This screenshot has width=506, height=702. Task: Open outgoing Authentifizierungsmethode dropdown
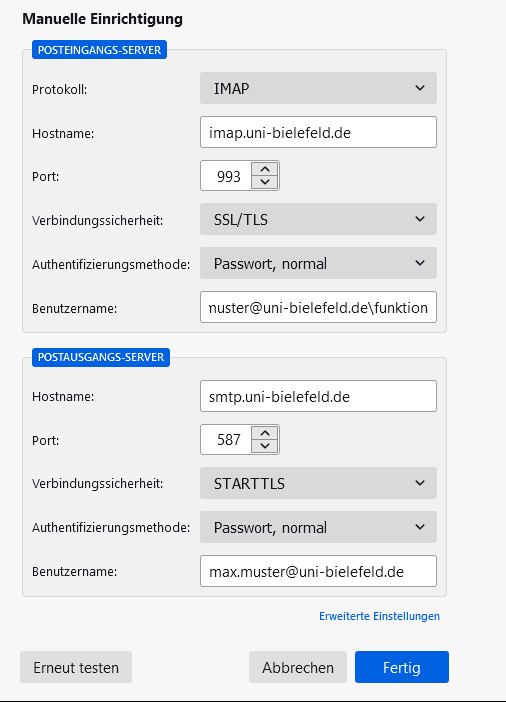(318, 527)
